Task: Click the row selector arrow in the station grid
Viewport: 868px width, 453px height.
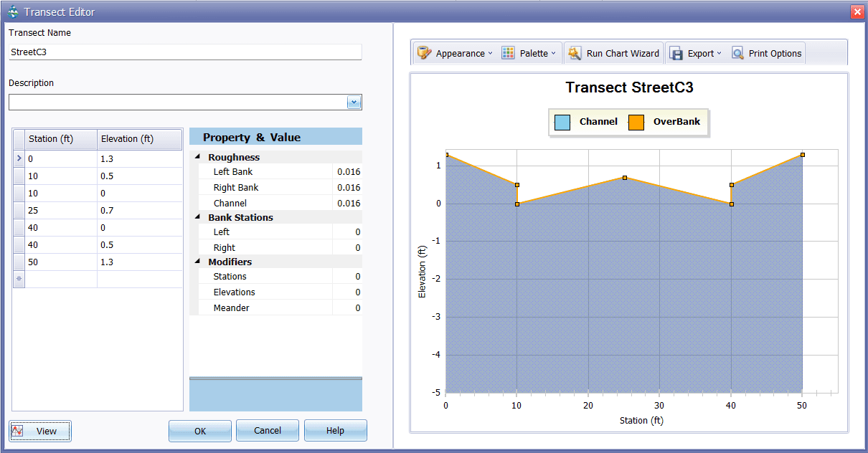Action: tap(17, 160)
